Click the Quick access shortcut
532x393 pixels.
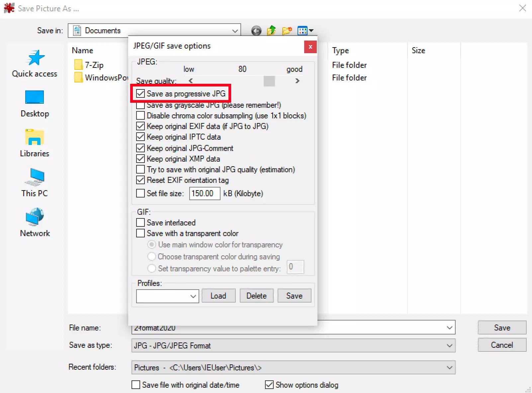click(35, 64)
